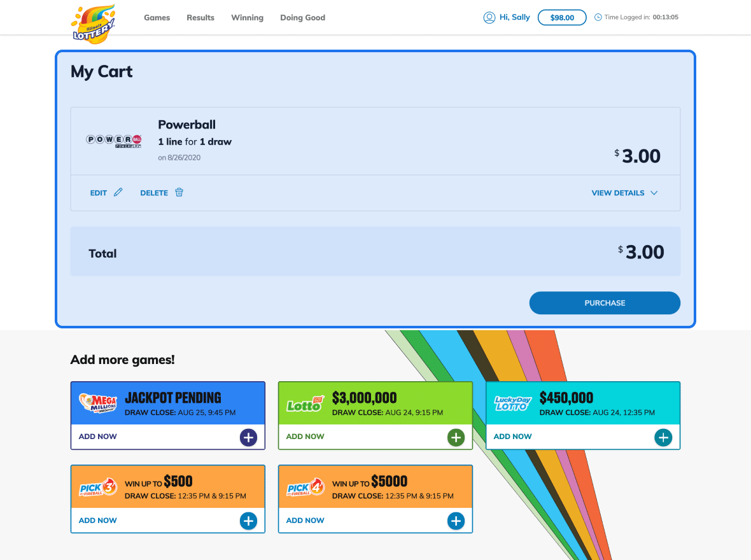Click the PURCHASE button

click(x=605, y=303)
